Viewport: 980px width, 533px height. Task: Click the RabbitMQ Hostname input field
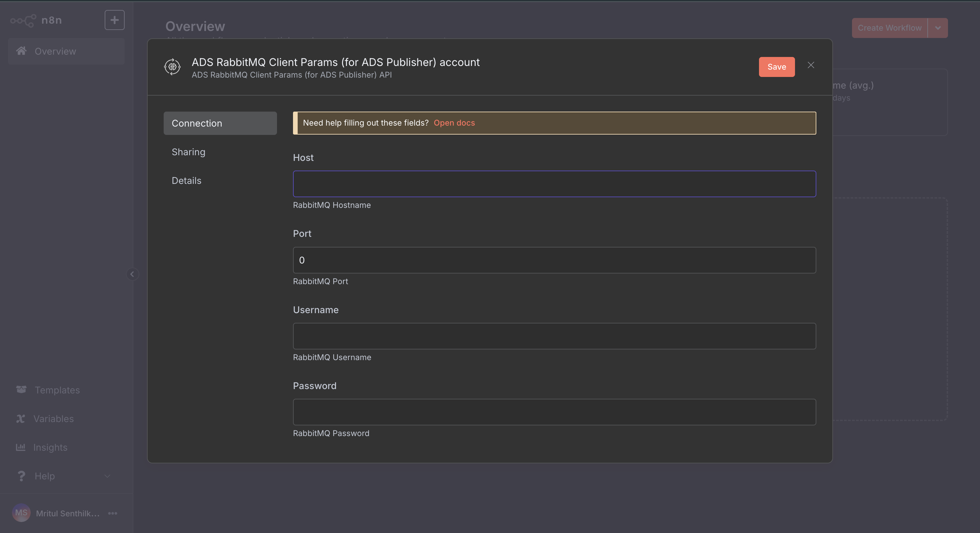point(554,184)
